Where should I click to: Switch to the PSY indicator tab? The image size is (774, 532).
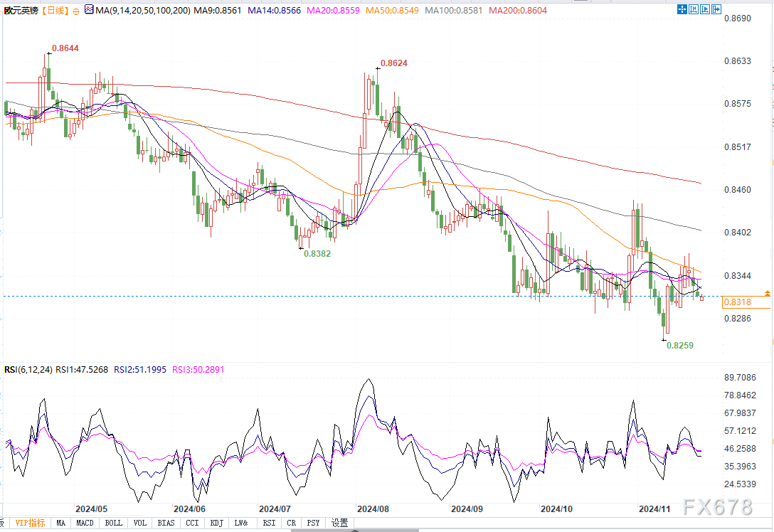coord(313,523)
